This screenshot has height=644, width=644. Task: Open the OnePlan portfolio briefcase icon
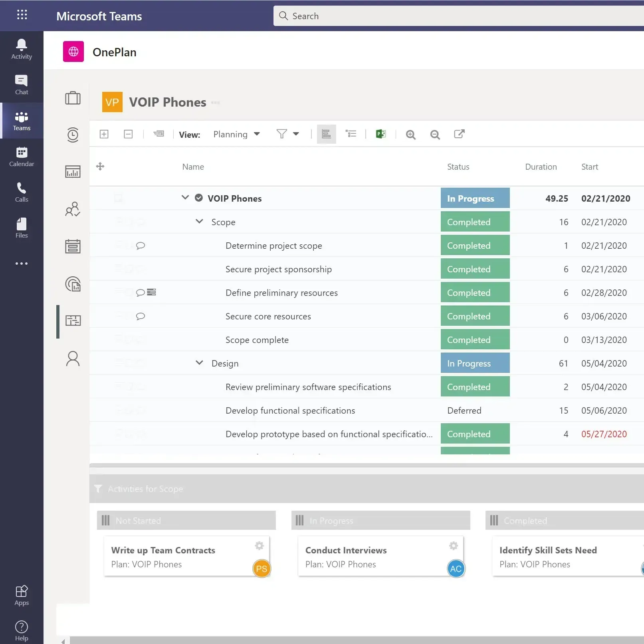coord(73,98)
